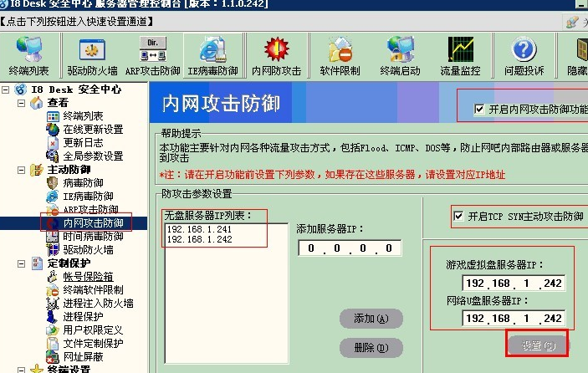The width and height of the screenshot is (588, 373).
Task: Select 终端软件限制 in the tree
Action: pos(93,289)
